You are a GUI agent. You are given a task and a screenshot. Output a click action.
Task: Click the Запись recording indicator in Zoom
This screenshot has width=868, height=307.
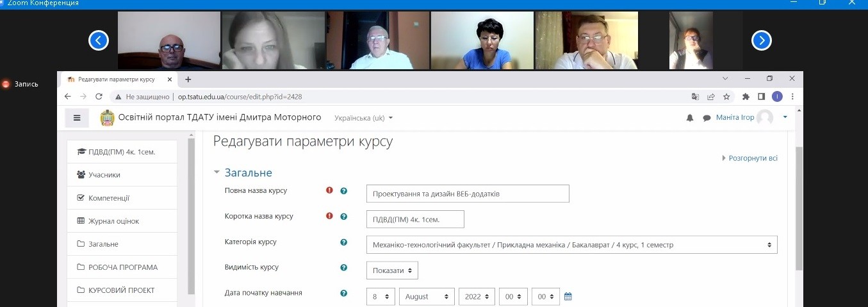(x=20, y=84)
